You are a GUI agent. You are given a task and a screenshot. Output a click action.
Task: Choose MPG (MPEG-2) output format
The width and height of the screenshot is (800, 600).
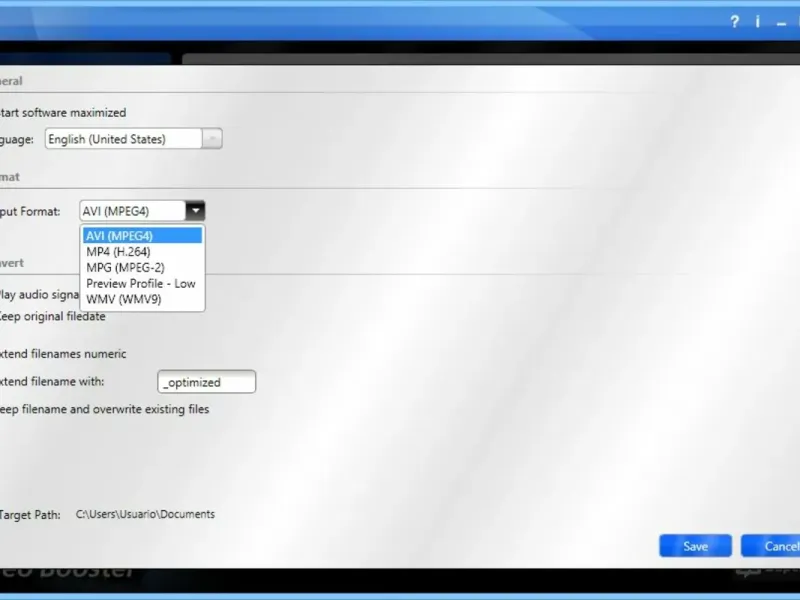tap(142, 267)
